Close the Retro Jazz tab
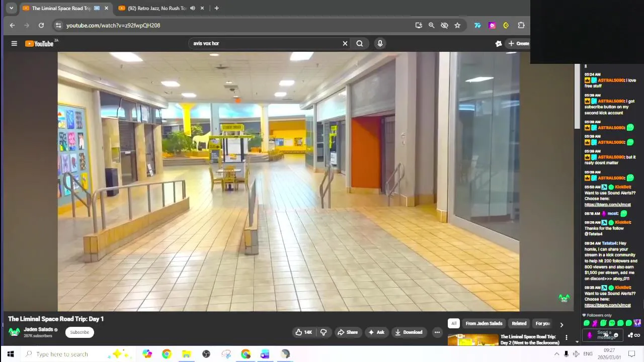This screenshot has height=362, width=644. [202, 8]
